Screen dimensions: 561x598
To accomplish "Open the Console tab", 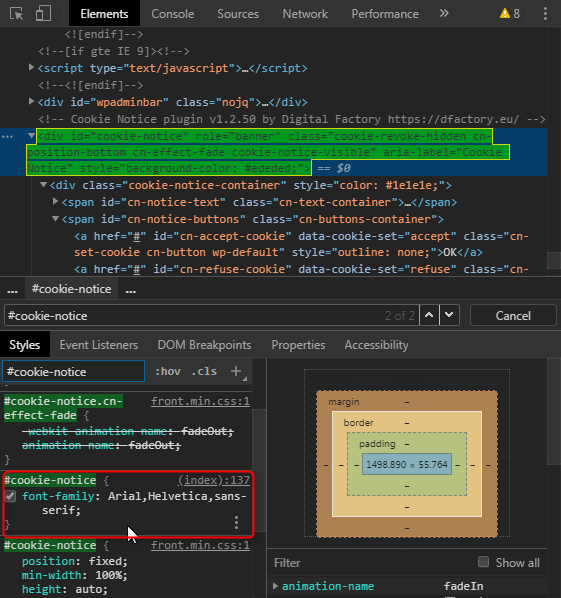I will tap(173, 14).
